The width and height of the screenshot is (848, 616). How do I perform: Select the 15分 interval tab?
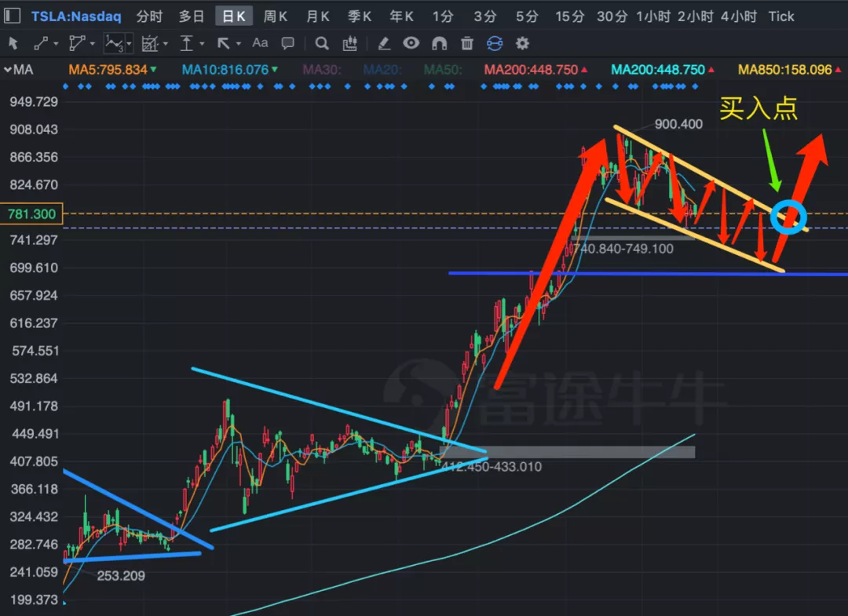(x=570, y=16)
